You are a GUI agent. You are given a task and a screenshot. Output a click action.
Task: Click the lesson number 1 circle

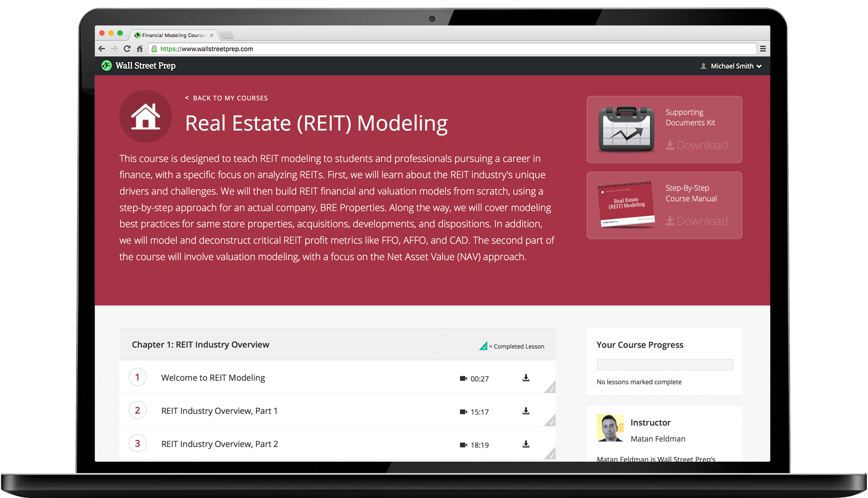click(x=137, y=377)
